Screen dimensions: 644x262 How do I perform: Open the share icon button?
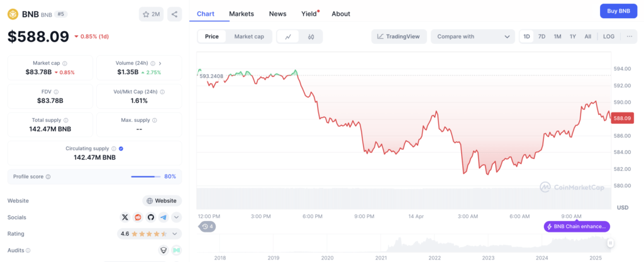coord(175,14)
